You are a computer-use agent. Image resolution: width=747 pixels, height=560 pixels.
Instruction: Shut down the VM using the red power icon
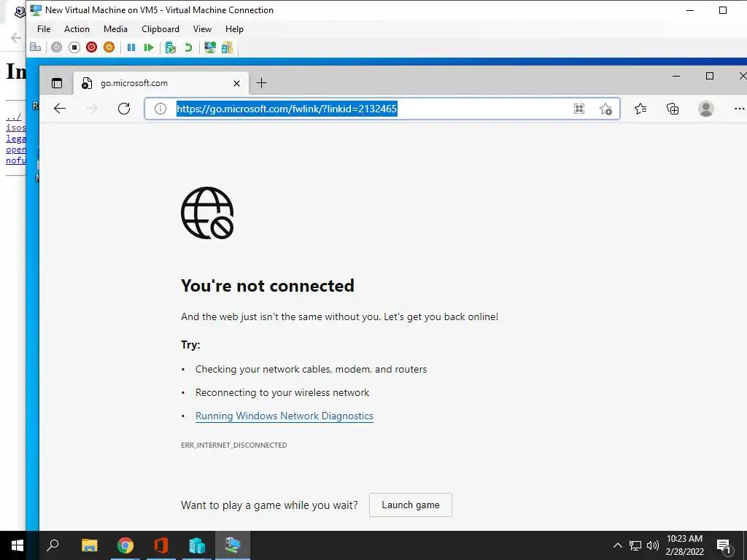coord(91,47)
